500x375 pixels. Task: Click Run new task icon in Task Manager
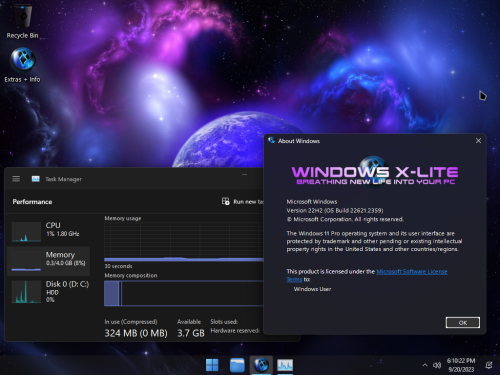tap(226, 201)
